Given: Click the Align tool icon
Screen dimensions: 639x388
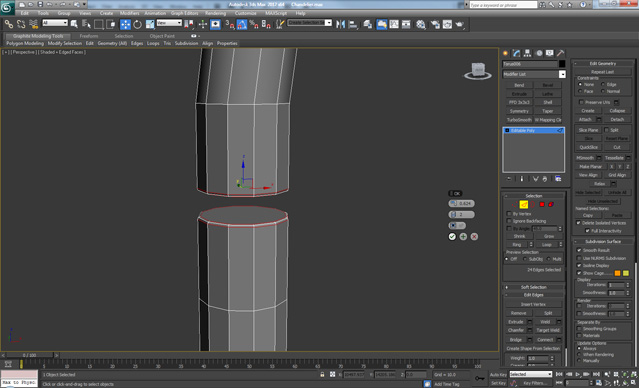Looking at the screenshot, I should 353,24.
